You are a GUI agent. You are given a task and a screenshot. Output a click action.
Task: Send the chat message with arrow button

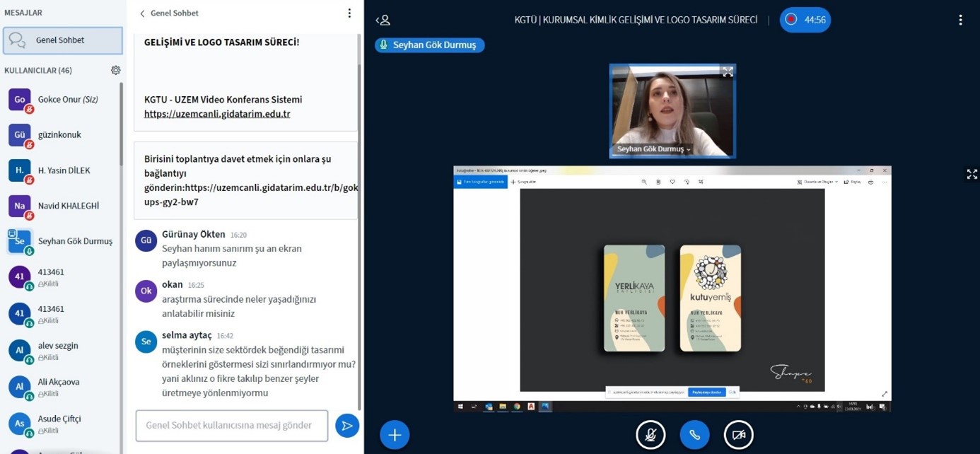tap(346, 426)
